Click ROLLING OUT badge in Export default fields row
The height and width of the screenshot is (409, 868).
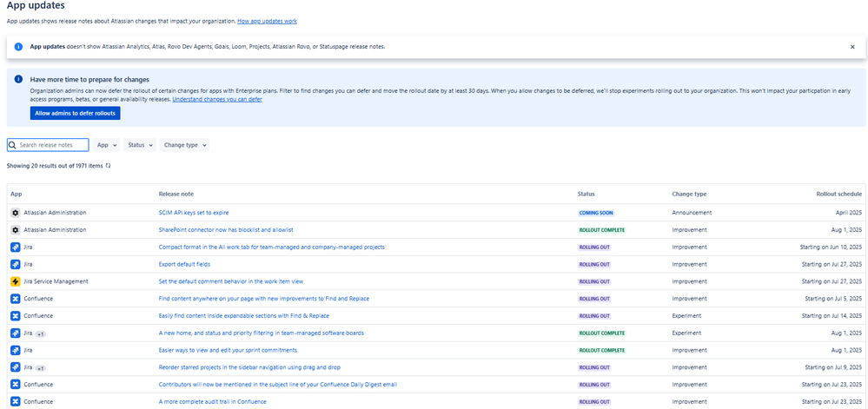tap(594, 264)
